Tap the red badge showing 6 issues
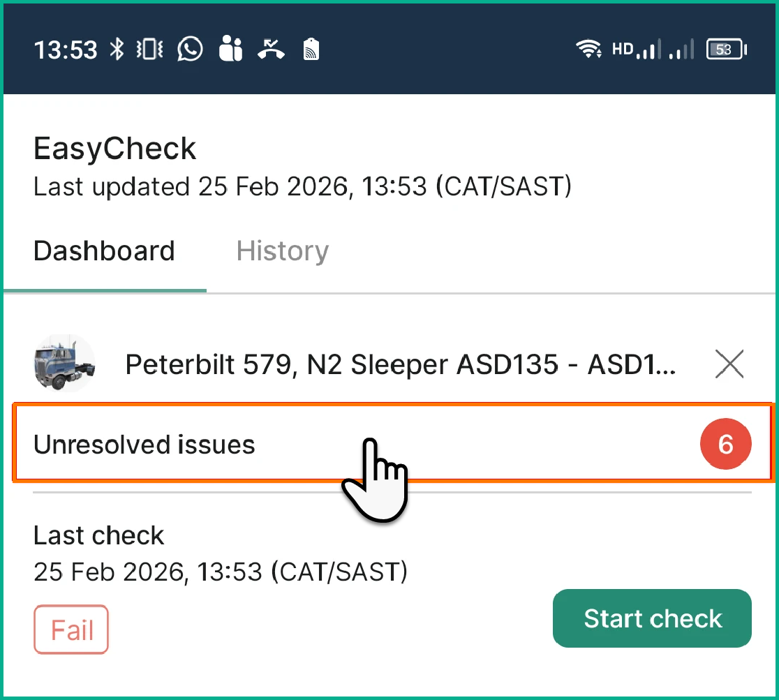 pyautogui.click(x=725, y=445)
